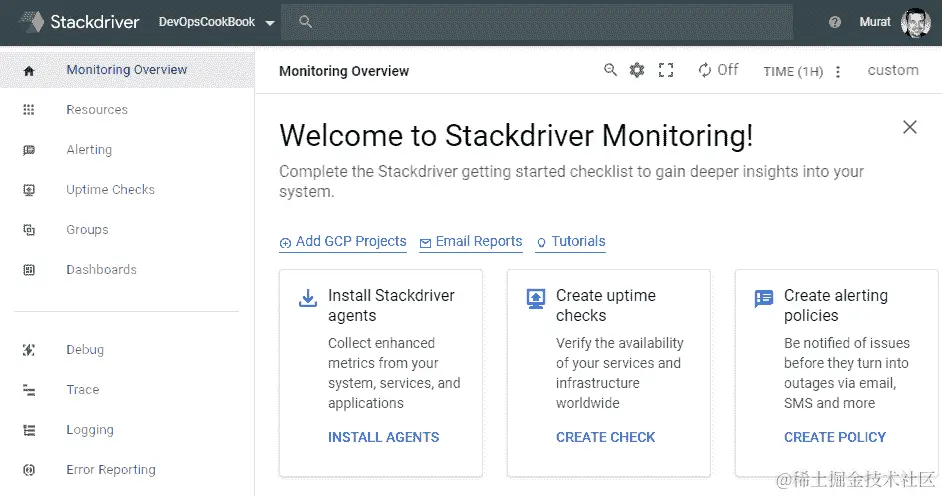Click the Trace sidebar icon

coord(29,390)
